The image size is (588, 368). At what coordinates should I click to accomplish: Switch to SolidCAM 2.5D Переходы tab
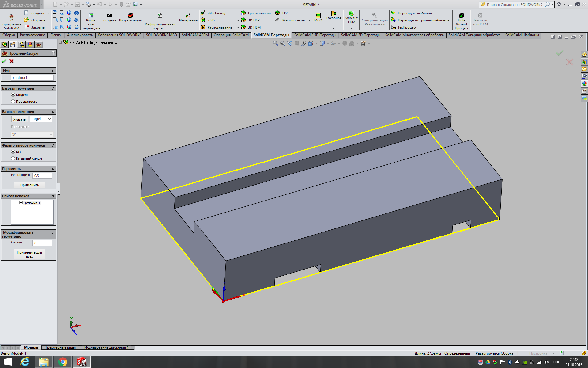tap(315, 35)
